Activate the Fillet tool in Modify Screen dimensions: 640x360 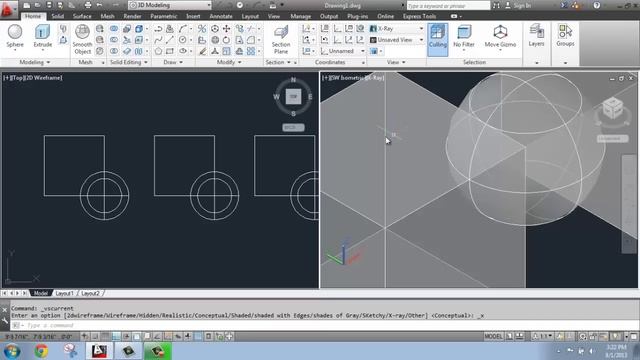pyautogui.click(x=251, y=40)
